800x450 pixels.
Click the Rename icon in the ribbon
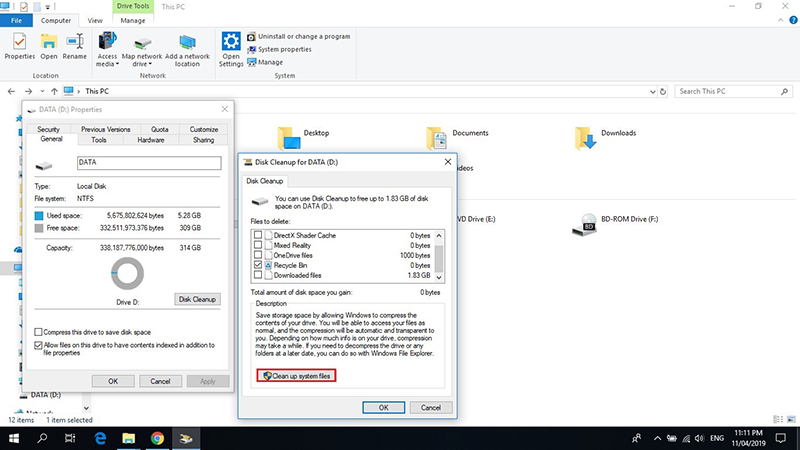[74, 41]
